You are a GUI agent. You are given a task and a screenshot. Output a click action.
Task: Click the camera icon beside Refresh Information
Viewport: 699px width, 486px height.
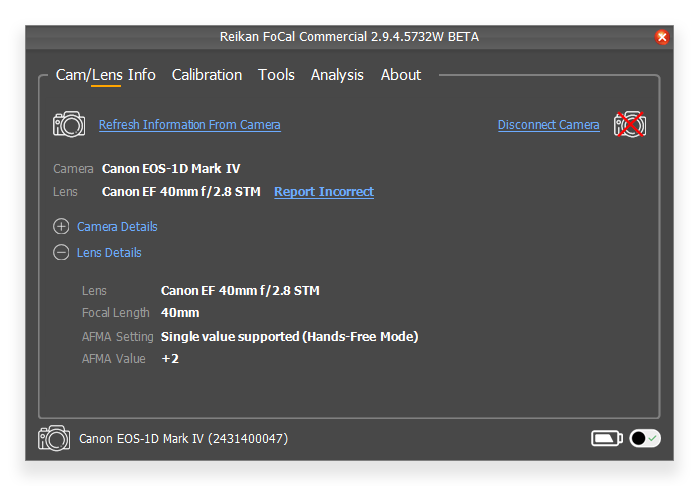[69, 124]
